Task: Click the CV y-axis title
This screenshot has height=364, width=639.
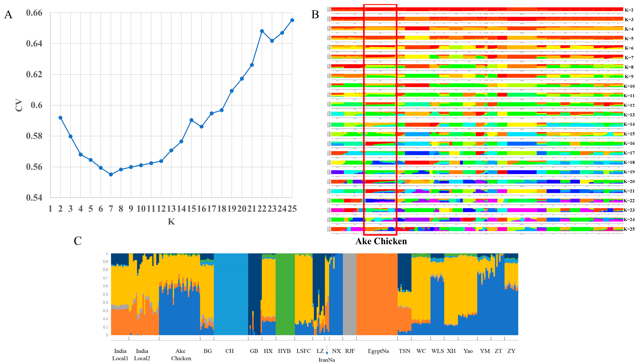Action: pos(19,105)
